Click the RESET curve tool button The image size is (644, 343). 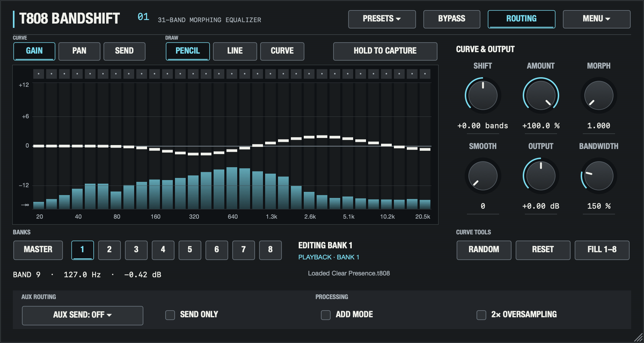point(543,250)
